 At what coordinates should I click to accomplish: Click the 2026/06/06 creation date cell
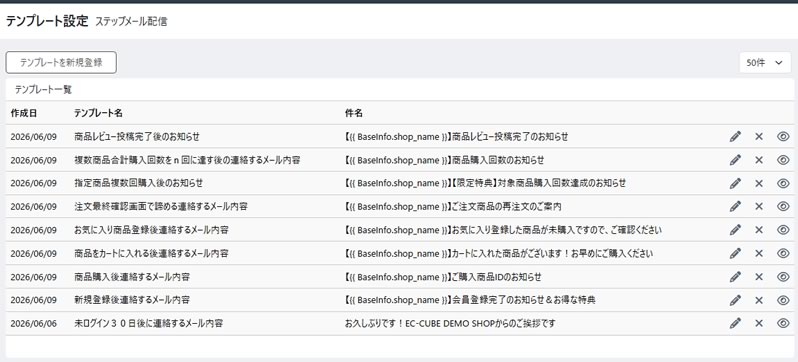point(34,323)
